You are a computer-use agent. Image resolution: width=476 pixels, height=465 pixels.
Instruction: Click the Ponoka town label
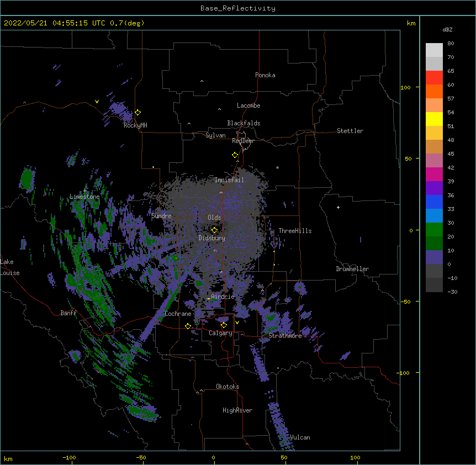pyautogui.click(x=265, y=75)
